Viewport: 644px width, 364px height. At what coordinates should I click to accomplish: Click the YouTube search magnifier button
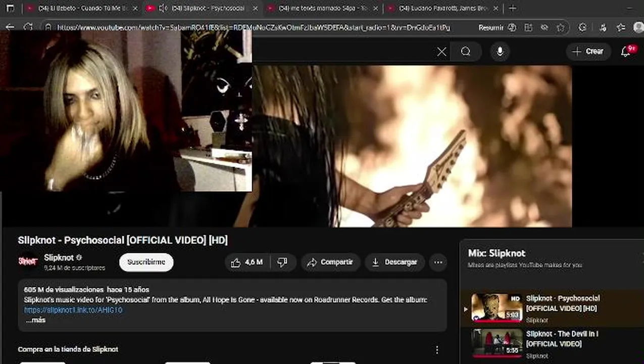click(x=466, y=52)
